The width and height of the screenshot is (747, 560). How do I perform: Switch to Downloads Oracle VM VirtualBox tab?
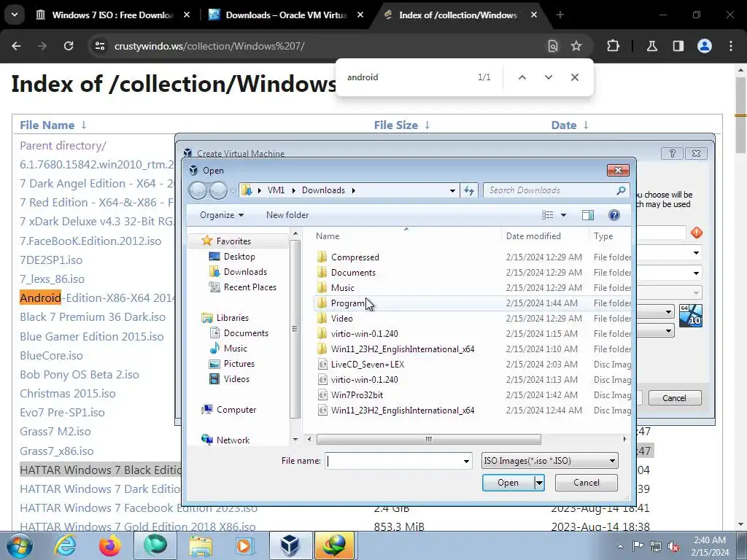[x=286, y=15]
